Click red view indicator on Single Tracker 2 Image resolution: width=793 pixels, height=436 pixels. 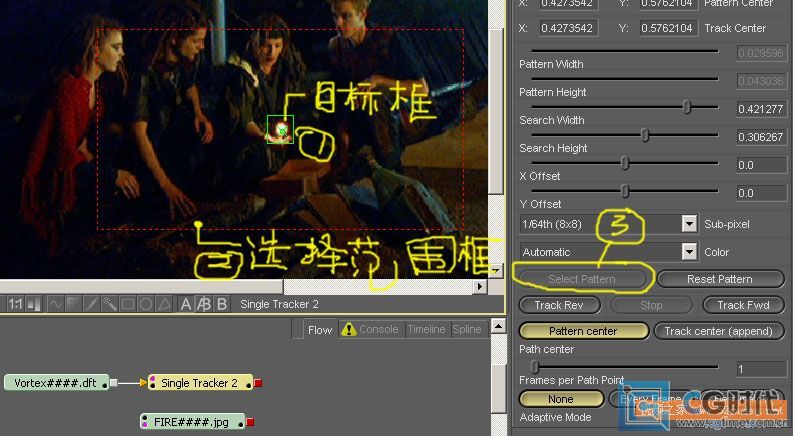(x=258, y=383)
